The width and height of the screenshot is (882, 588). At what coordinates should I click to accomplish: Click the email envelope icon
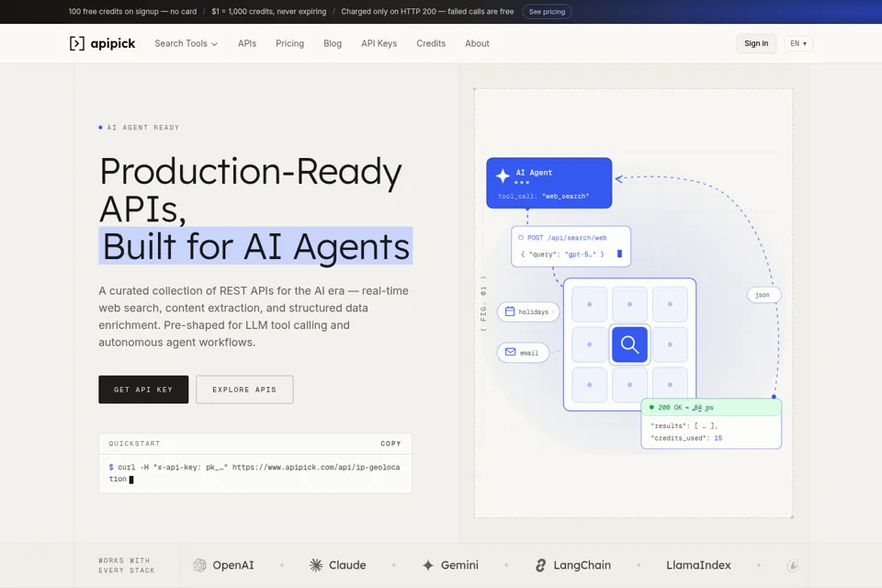click(x=510, y=352)
